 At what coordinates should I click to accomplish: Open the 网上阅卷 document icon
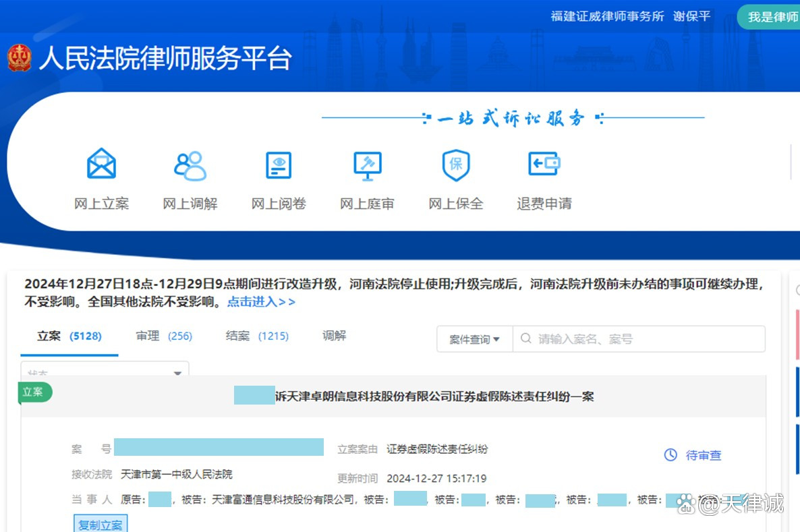tap(279, 165)
